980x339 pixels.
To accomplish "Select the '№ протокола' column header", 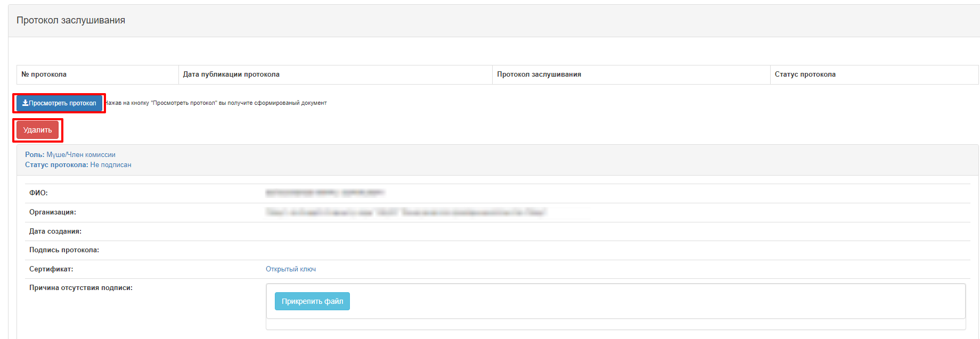I will (97, 75).
